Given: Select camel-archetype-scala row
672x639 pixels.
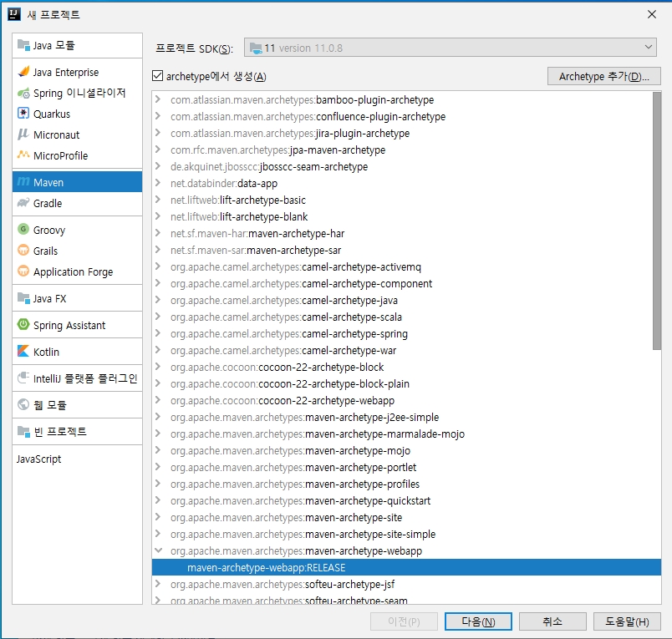Looking at the screenshot, I should click(x=403, y=317).
